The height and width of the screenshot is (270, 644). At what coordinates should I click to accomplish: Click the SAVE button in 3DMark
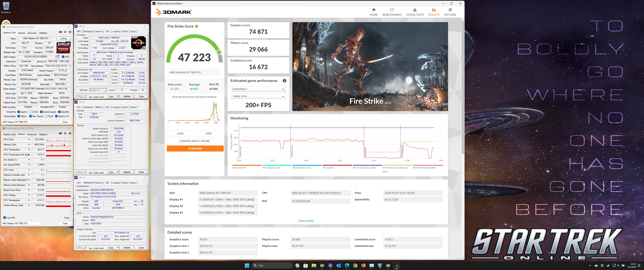pos(209,133)
